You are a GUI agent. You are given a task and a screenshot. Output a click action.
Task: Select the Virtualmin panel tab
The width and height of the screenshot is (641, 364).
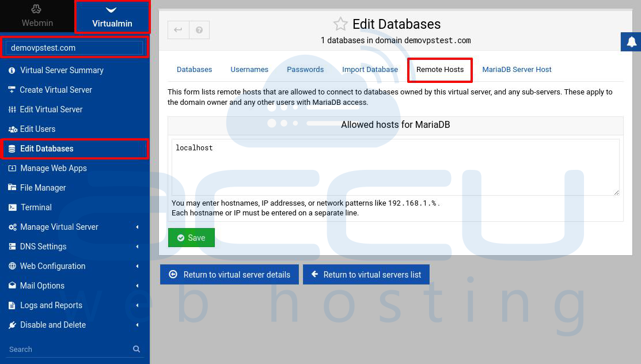click(112, 16)
